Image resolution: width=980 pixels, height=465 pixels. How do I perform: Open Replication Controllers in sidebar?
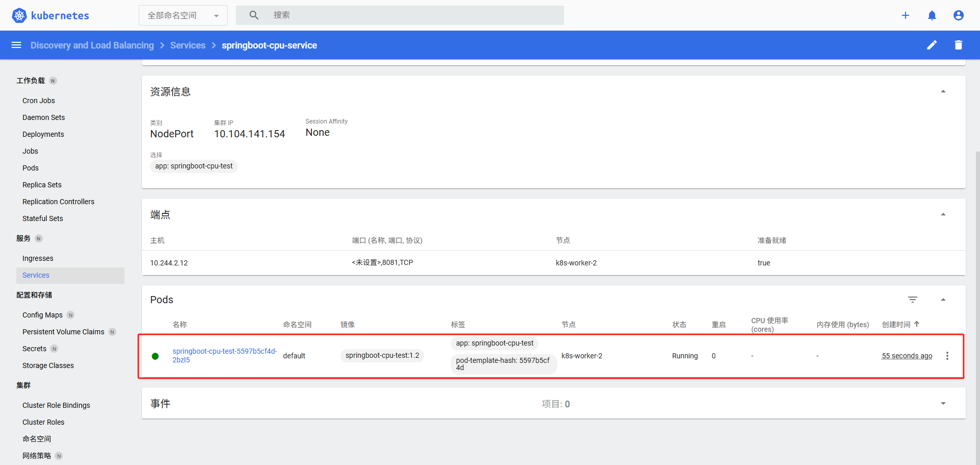pos(58,202)
